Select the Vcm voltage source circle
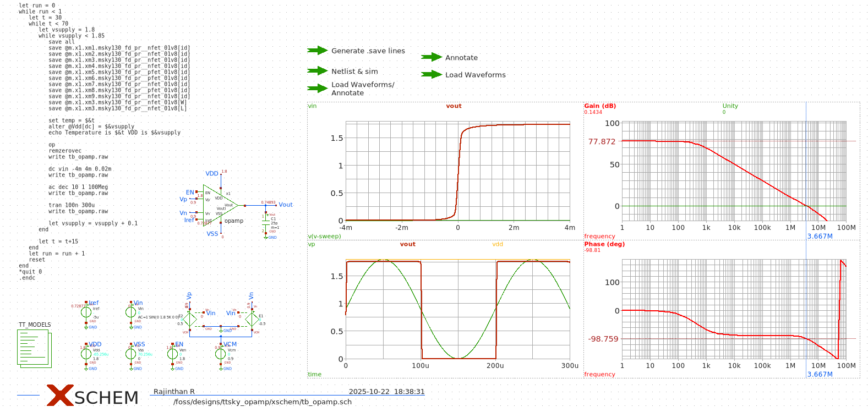This screenshot has height=412, width=868. [x=221, y=354]
